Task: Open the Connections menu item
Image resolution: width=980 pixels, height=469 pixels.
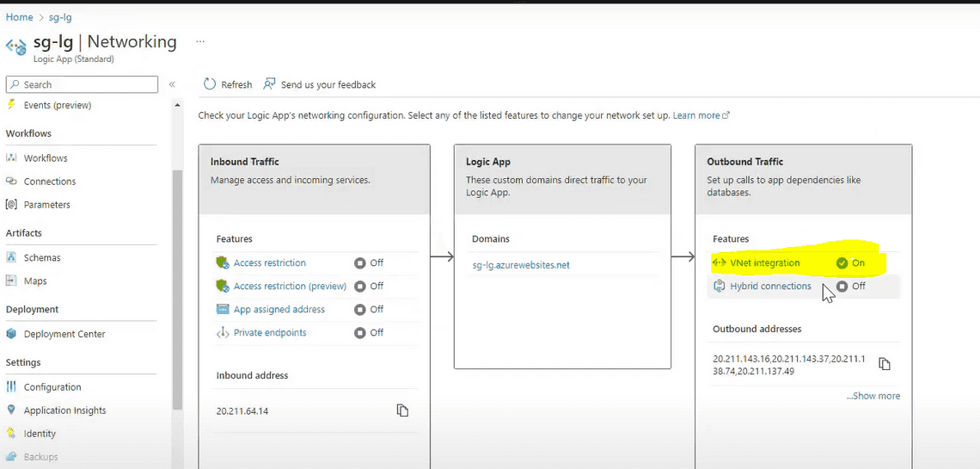Action: pos(50,182)
